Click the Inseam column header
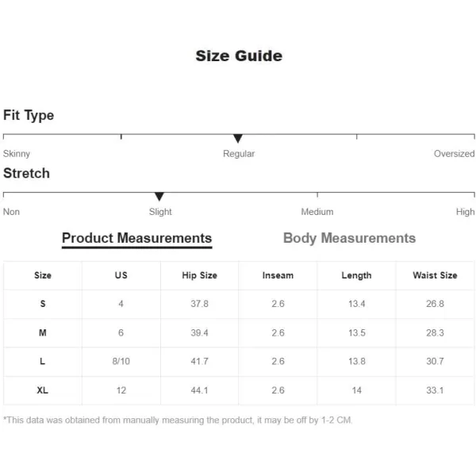Screen dimensions: 476x476 278,275
